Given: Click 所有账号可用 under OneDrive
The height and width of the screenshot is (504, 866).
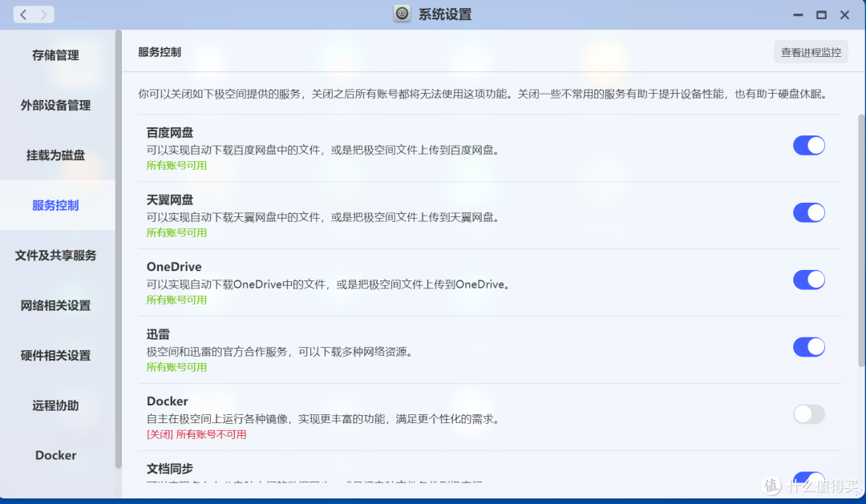Looking at the screenshot, I should click(176, 300).
